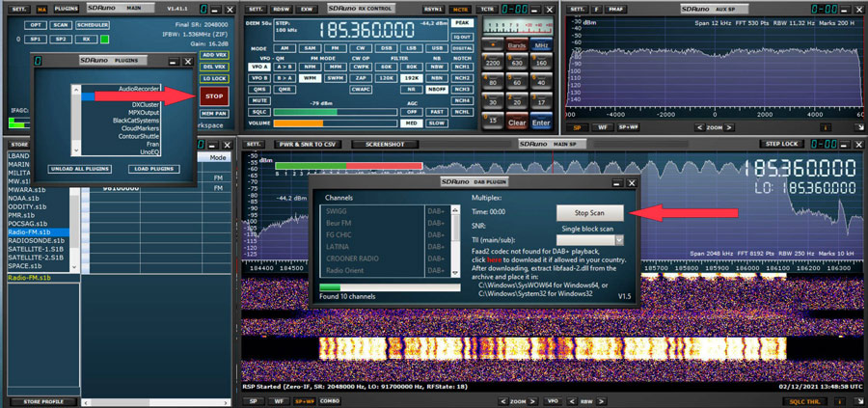Screen dimensions: 868x408
Task: Select the 17 band key on the keypad
Action: 541,102
